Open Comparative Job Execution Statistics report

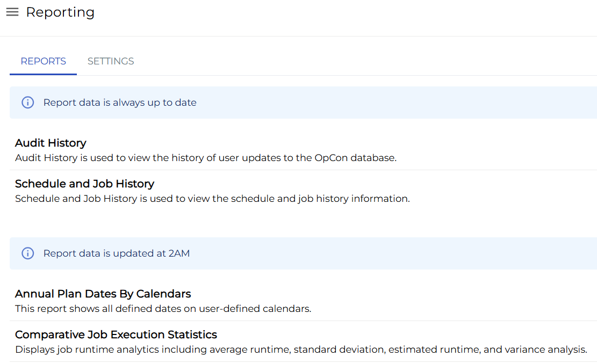(x=116, y=334)
